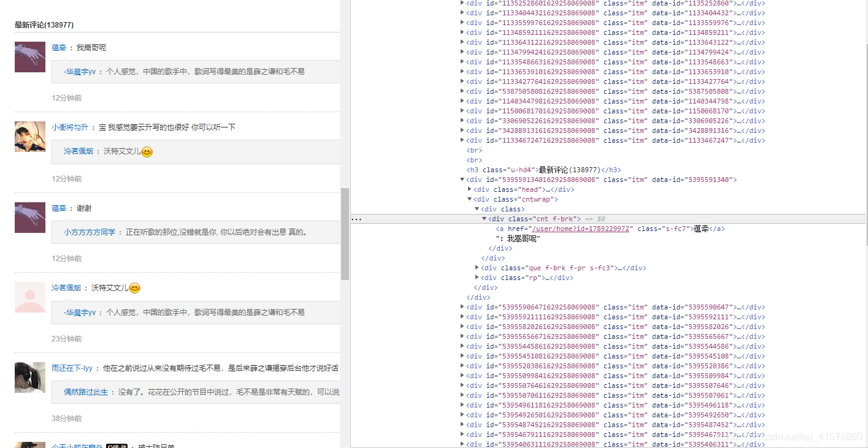
Task: Select div row with data-id 5395544586
Action: tap(615, 346)
